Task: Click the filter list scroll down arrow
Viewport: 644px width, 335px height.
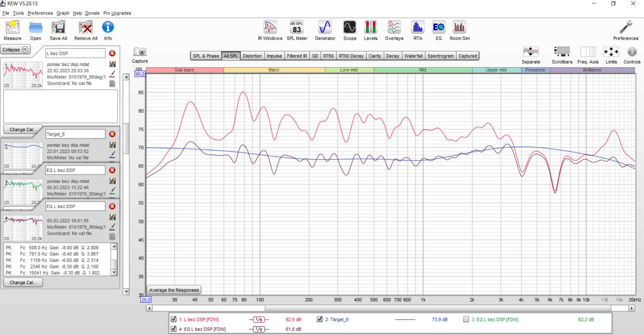Action: pos(114,273)
